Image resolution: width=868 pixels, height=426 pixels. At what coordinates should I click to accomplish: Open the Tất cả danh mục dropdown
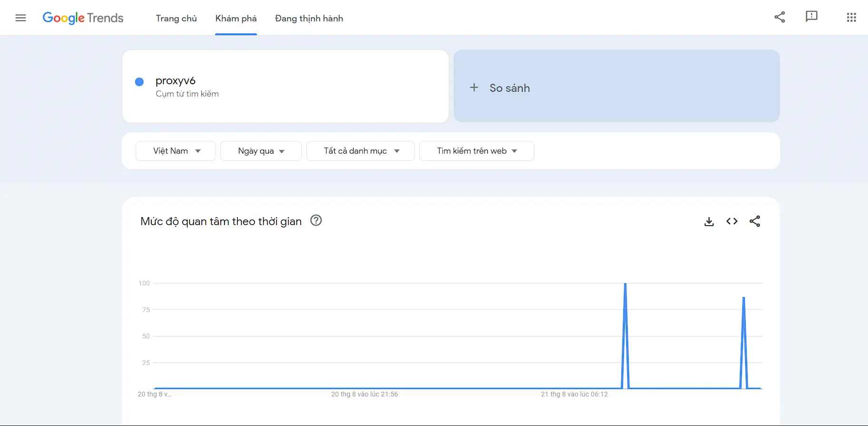[x=361, y=151]
